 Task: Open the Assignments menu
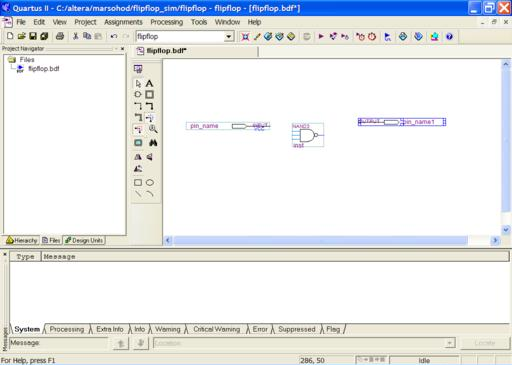coord(123,22)
